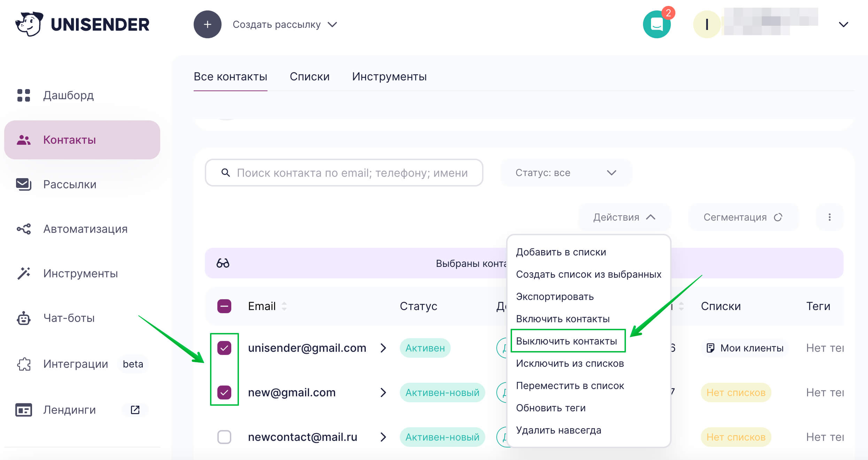The height and width of the screenshot is (460, 868).
Task: Open 'Рассылки' in the sidebar
Action: (70, 184)
